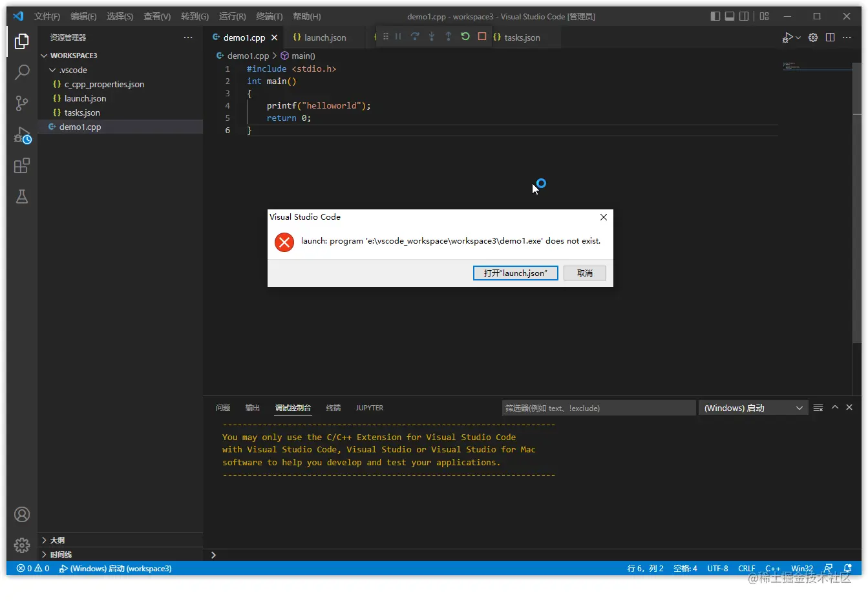Screen dimensions: 868x601
Task: Stop the debug session
Action: click(x=482, y=37)
